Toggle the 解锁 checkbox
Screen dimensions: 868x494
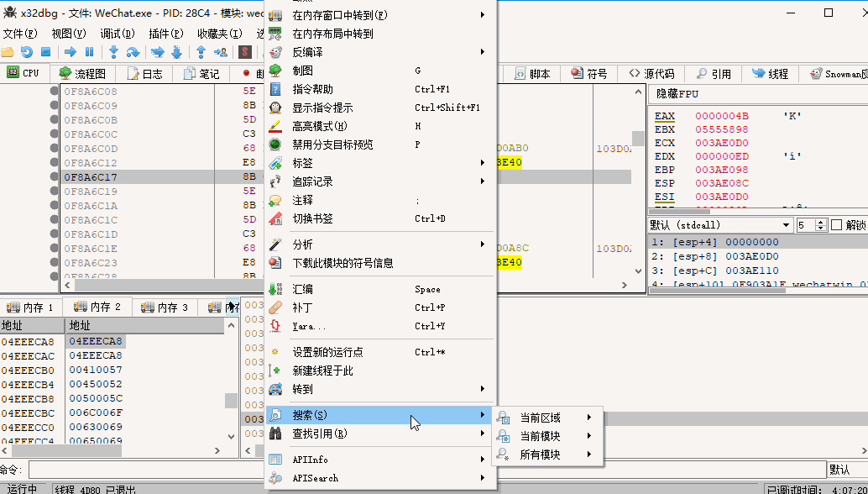(x=836, y=225)
